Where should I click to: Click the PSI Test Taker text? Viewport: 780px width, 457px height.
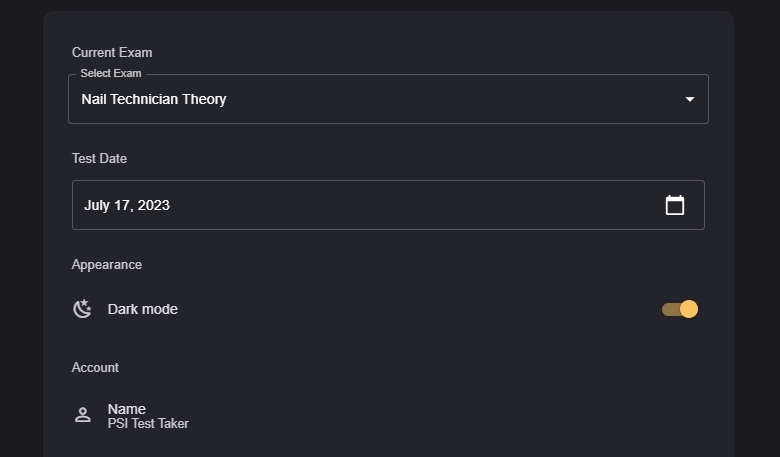148,424
